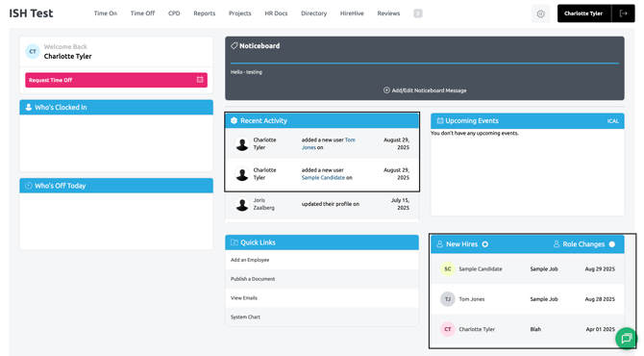Go to the Reviews menu item
Image resolution: width=644 pixels, height=356 pixels.
(388, 13)
